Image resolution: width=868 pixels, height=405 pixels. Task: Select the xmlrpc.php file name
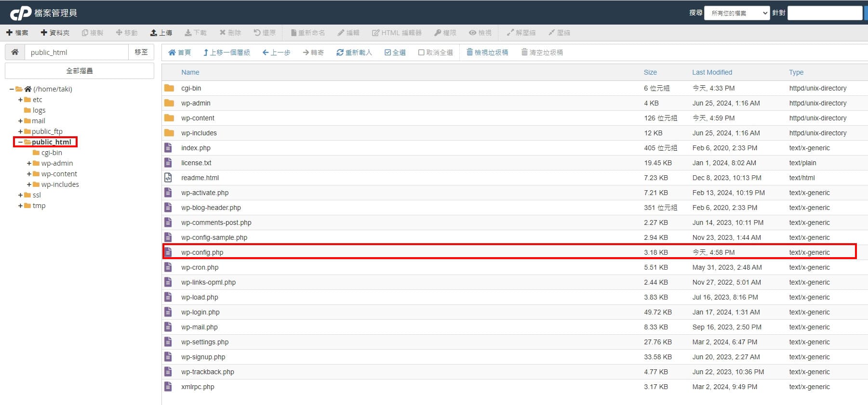pos(198,387)
